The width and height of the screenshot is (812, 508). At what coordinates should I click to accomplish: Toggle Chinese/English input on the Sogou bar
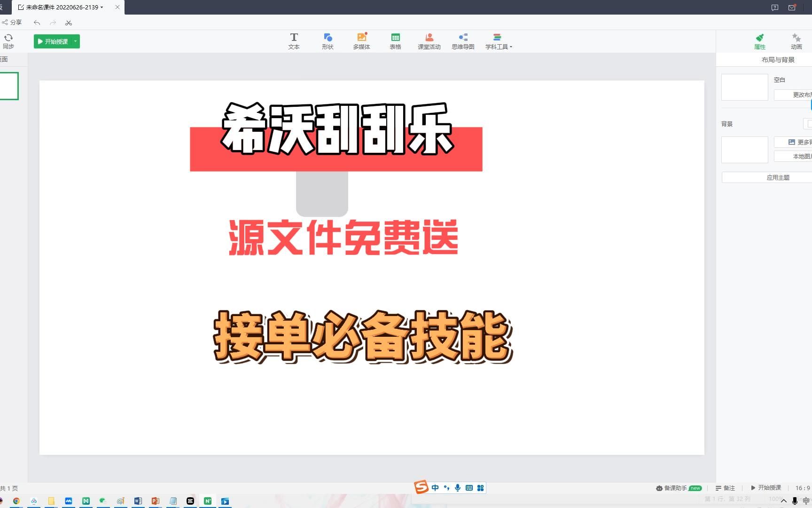435,488
